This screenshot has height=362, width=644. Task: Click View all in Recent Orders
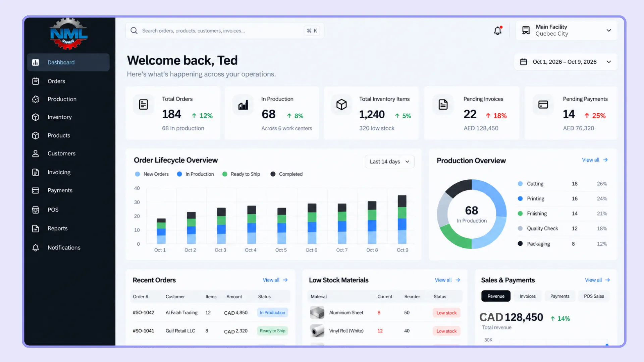coord(275,280)
